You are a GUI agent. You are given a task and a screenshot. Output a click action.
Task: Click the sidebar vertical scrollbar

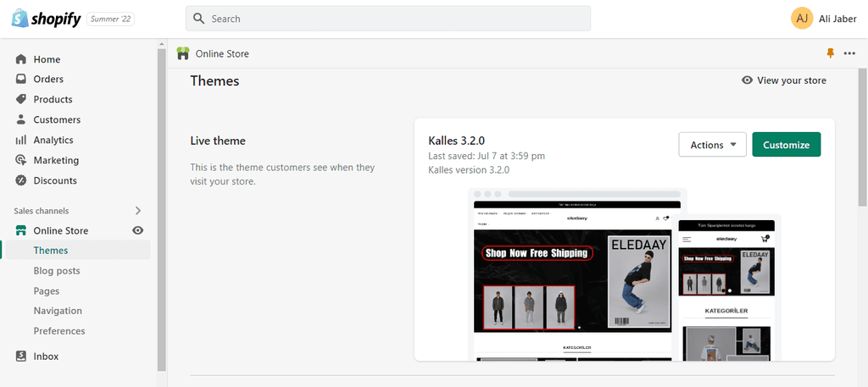coord(162,210)
